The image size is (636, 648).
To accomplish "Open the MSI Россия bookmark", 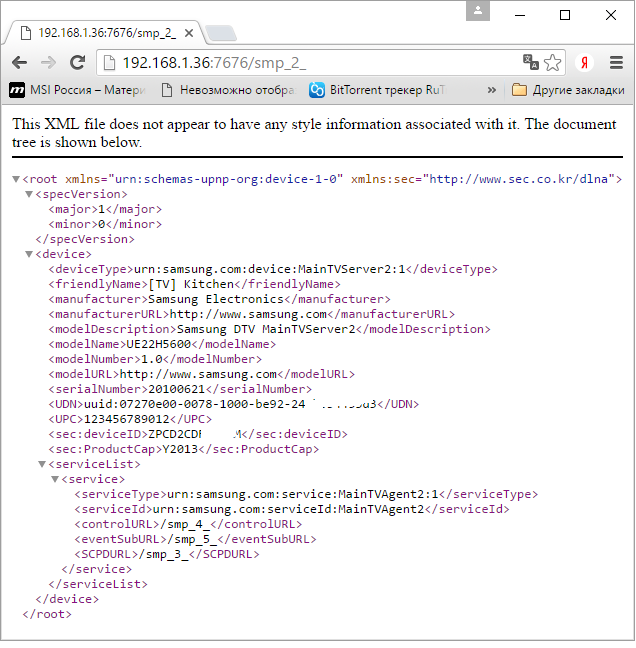I will click(x=78, y=90).
